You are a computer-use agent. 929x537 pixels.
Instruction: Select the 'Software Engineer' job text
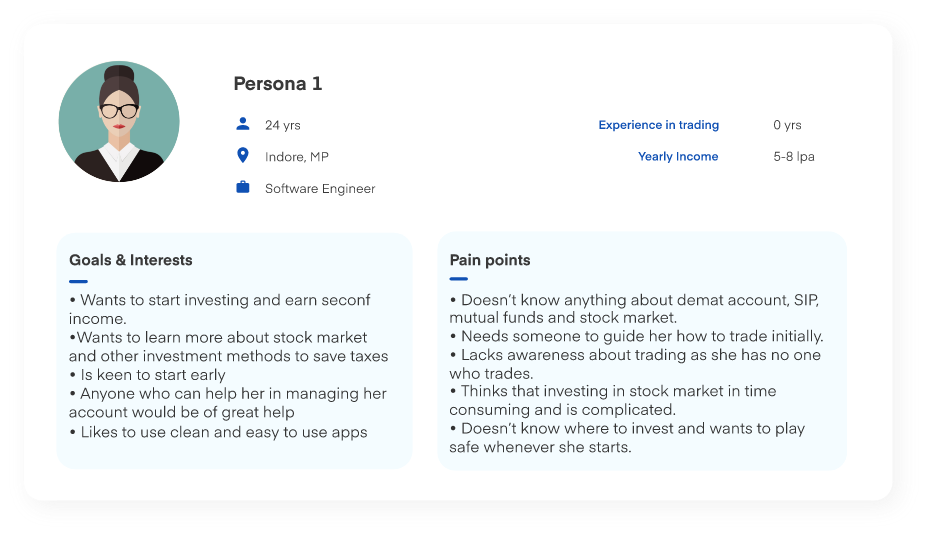[320, 188]
